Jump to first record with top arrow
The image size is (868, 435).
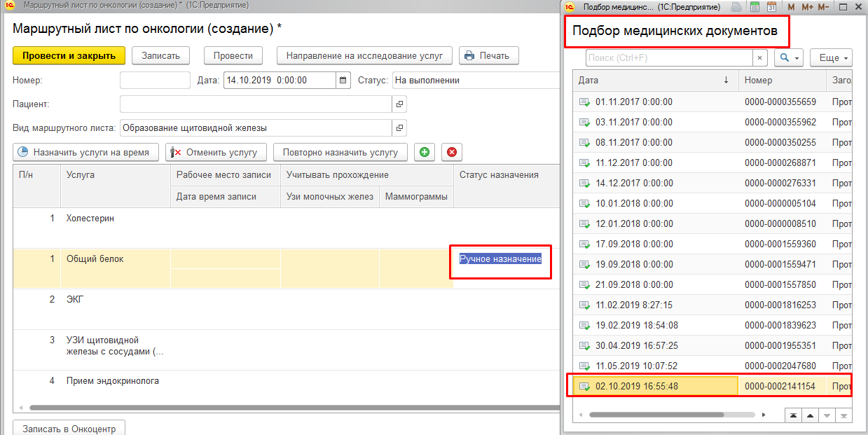pos(792,415)
